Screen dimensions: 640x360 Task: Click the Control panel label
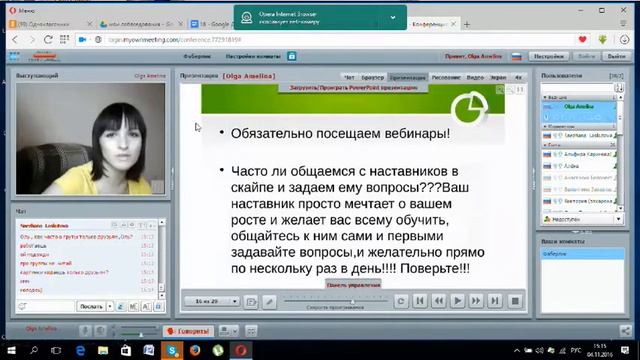353,285
